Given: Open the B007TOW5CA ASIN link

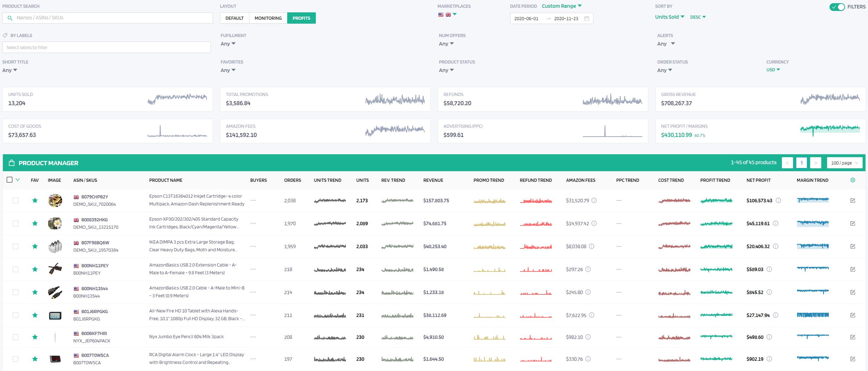Looking at the screenshot, I should click(x=95, y=355).
